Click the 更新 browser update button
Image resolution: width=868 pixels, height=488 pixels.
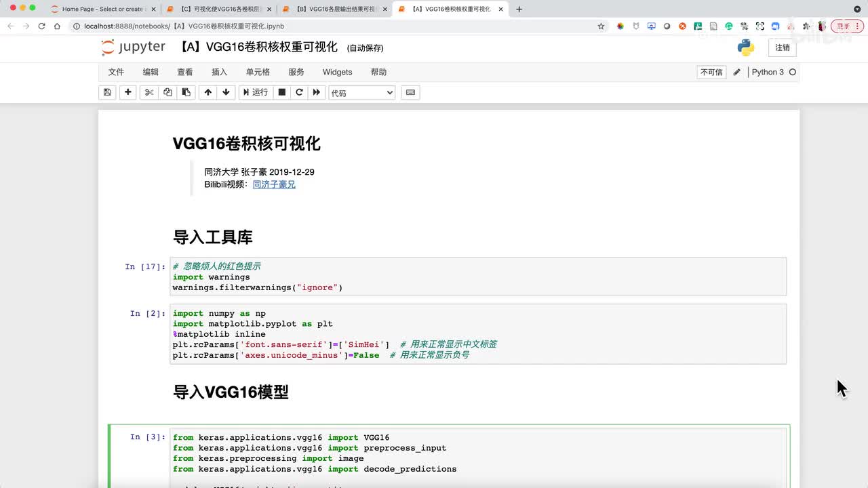tap(847, 26)
